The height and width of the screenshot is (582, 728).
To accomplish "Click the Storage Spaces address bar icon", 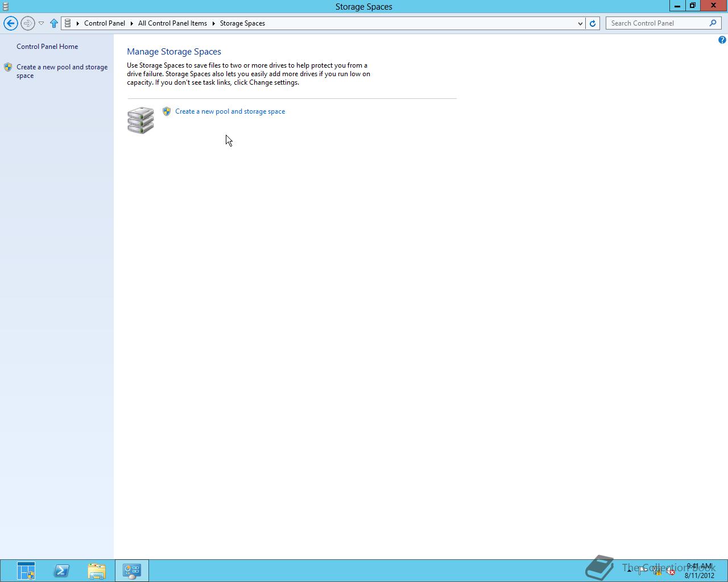I will point(68,23).
